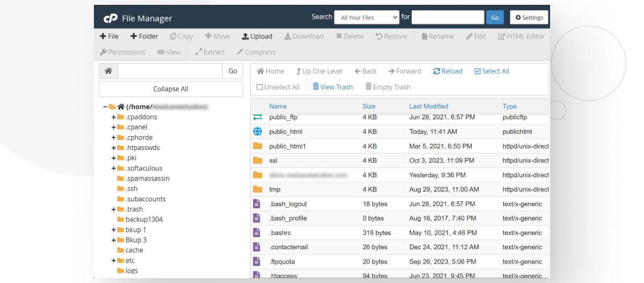The image size is (644, 283).
Task: Go Up One Level
Action: tap(319, 71)
